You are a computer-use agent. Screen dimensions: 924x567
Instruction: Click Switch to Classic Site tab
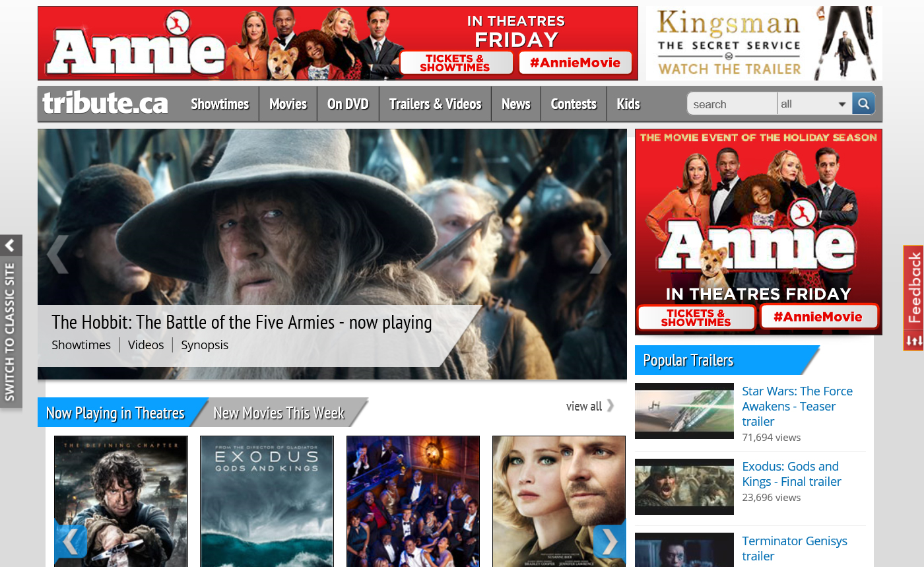pos(11,332)
